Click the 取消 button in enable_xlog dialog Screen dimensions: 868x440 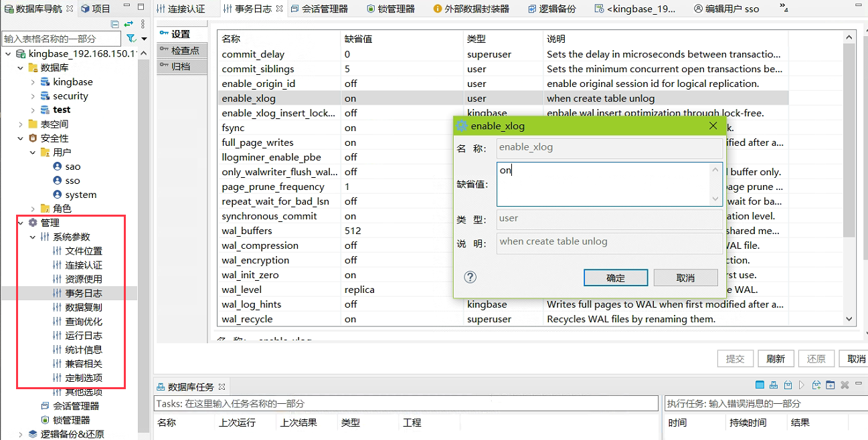pyautogui.click(x=685, y=278)
